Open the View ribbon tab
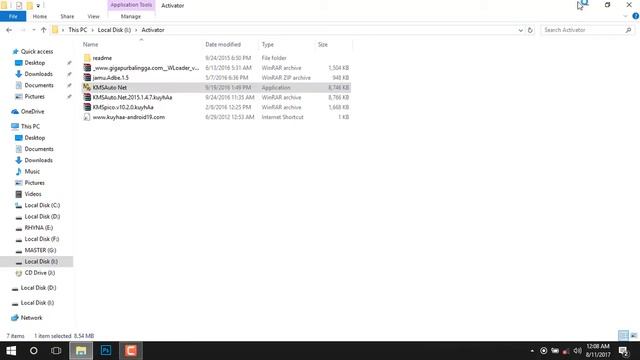 pos(93,16)
